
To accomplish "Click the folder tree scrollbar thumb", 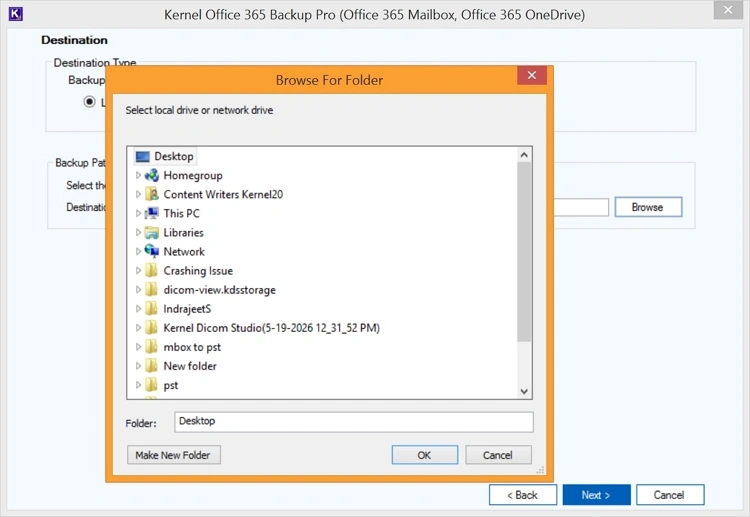I will tap(524, 252).
